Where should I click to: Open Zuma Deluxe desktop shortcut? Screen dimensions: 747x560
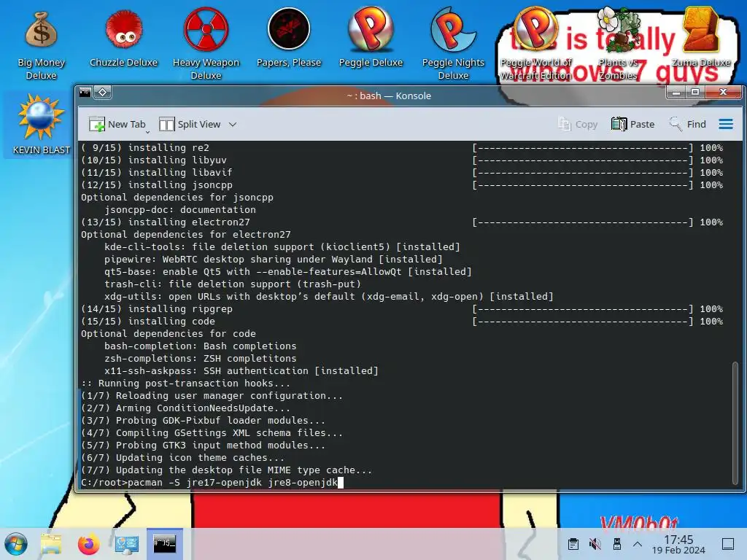pyautogui.click(x=700, y=38)
